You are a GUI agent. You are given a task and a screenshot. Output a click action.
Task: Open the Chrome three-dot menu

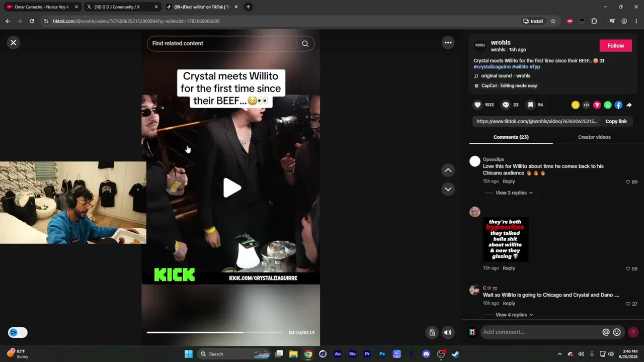click(x=636, y=21)
